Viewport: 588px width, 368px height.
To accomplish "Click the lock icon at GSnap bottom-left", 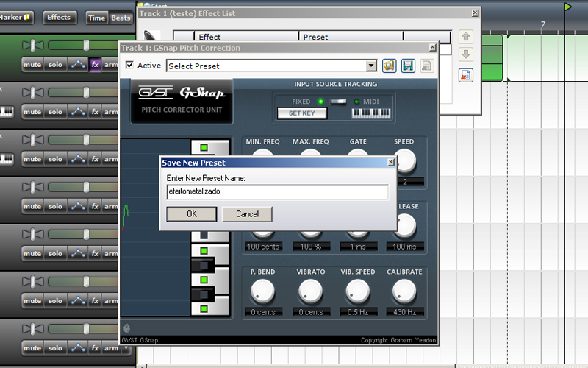I will [126, 328].
